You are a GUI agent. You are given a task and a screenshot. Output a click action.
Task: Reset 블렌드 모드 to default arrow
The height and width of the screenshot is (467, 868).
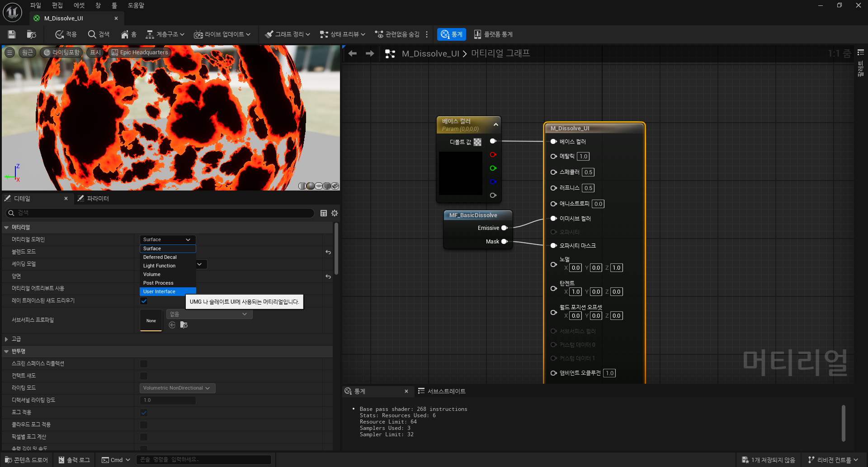328,252
